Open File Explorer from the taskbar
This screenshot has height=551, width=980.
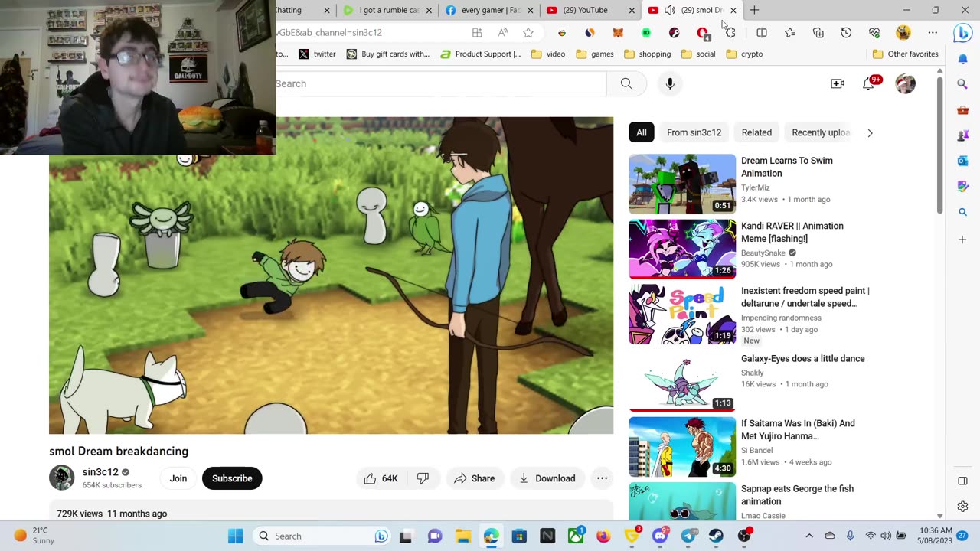(x=463, y=536)
